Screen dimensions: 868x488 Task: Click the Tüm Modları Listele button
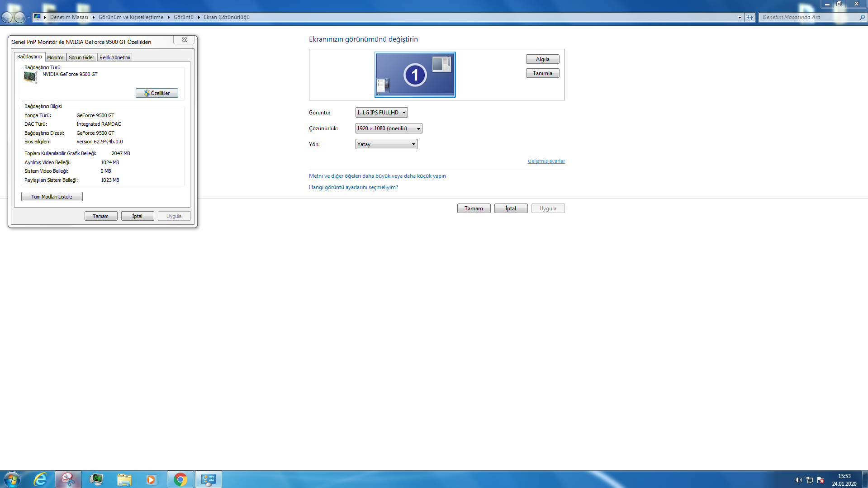[52, 197]
